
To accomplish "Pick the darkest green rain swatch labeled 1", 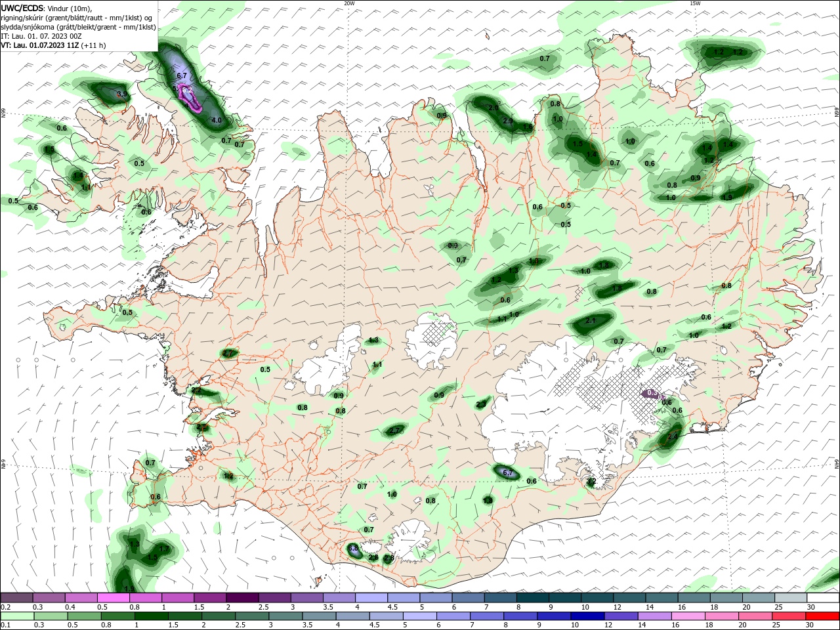I will pyautogui.click(x=151, y=616).
